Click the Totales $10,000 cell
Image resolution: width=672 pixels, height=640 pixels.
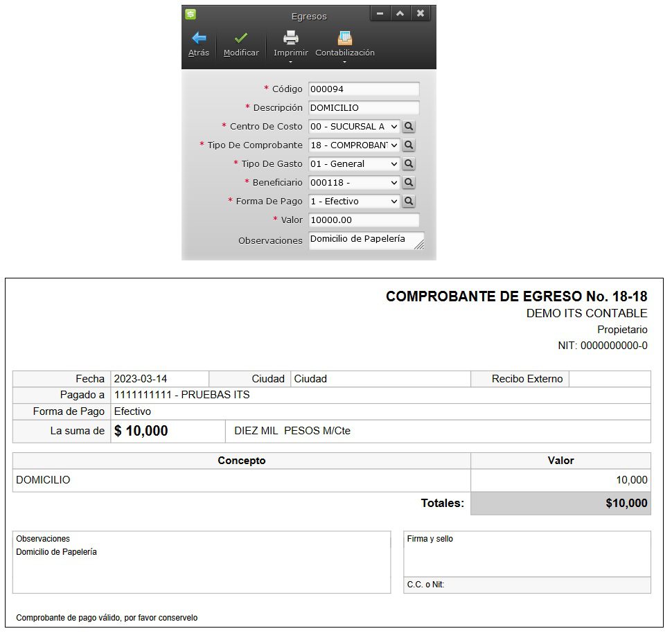click(x=560, y=504)
